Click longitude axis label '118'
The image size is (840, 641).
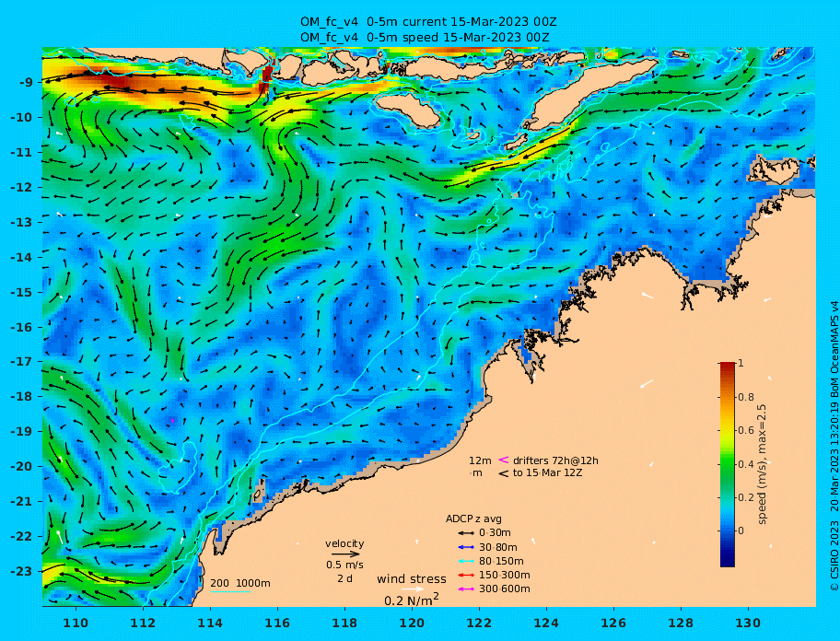tap(344, 623)
